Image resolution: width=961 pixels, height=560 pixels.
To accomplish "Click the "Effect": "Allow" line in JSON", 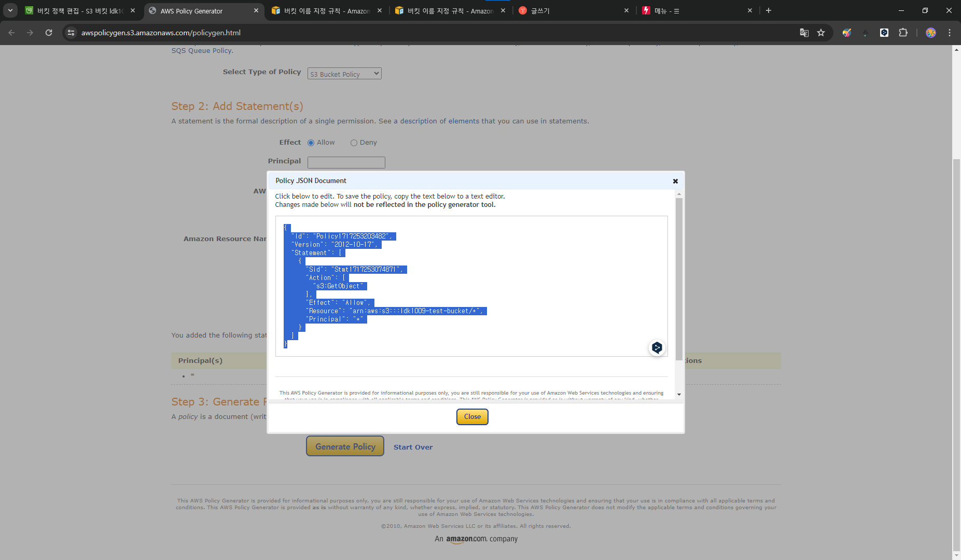I will [x=338, y=303].
